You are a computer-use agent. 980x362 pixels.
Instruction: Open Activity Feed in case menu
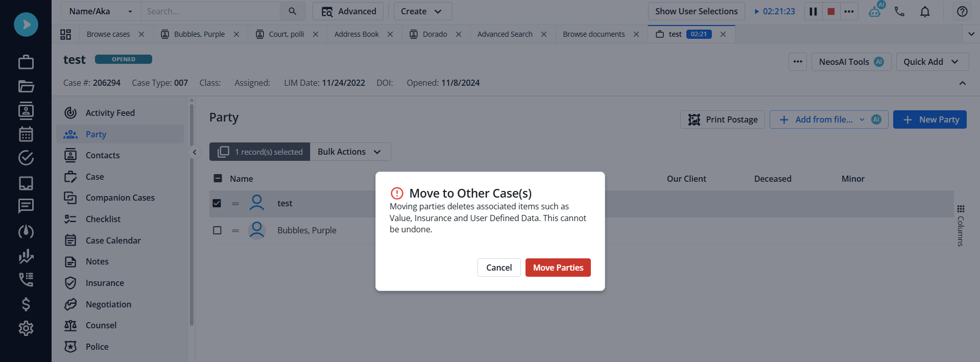coord(120,113)
